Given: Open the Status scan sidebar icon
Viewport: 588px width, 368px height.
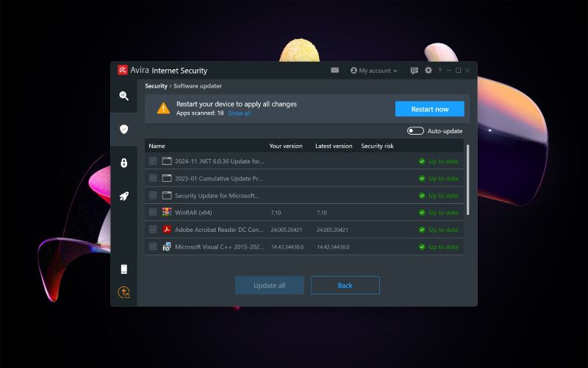Looking at the screenshot, I should 123,96.
